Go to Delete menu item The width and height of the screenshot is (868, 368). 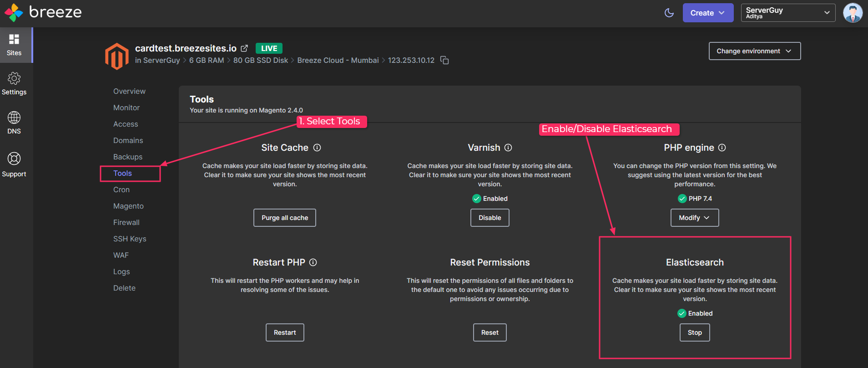tap(124, 288)
